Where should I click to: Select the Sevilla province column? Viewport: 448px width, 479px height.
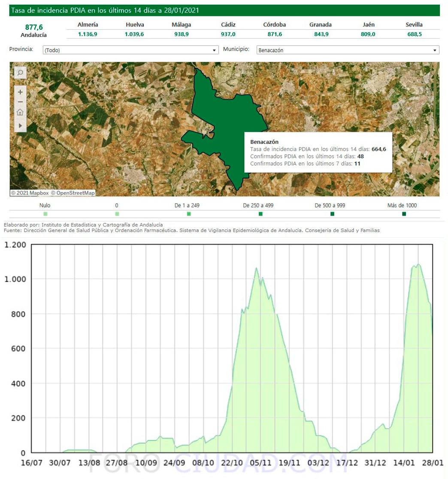tap(414, 25)
